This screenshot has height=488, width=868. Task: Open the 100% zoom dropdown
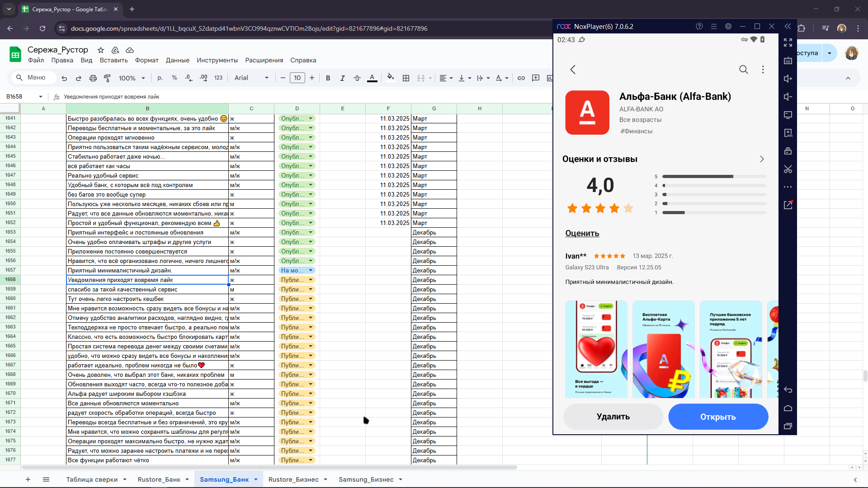(x=132, y=78)
